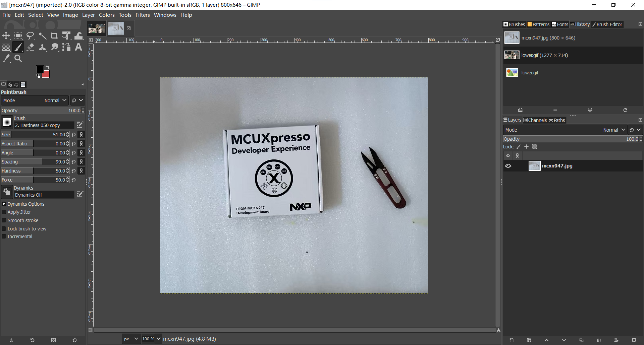Click the Brush name field
Viewport: 644px width, 345px height.
[x=44, y=125]
